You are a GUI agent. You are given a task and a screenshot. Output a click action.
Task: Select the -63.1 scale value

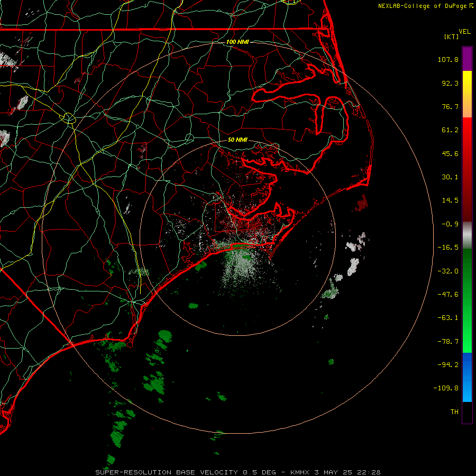(x=448, y=318)
